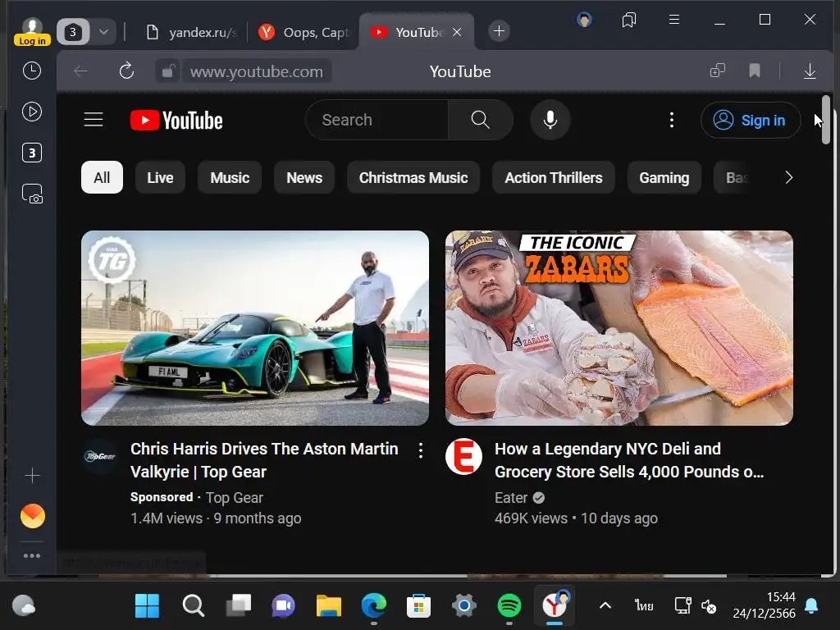Select the All category chip

[102, 177]
